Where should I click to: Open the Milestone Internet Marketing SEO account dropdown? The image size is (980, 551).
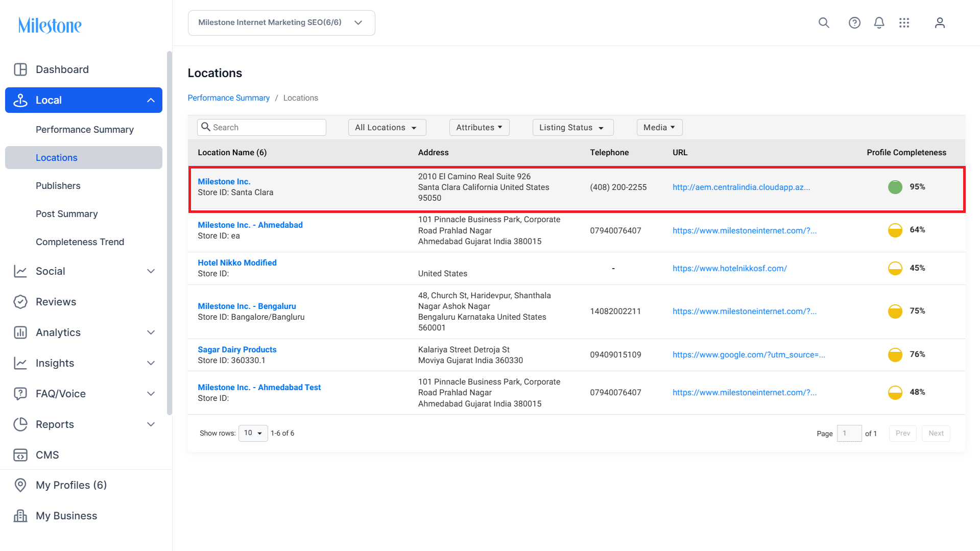coord(281,23)
